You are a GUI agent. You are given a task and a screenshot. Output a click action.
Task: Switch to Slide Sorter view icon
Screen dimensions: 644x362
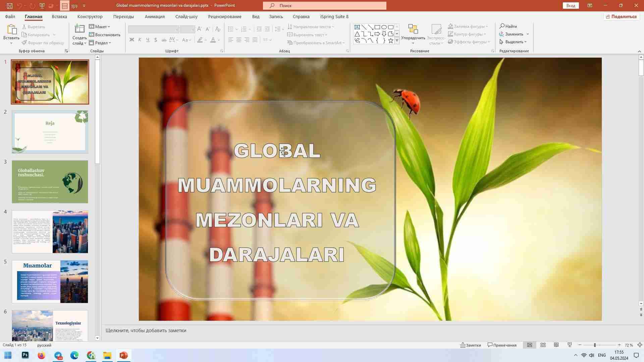[x=543, y=345]
